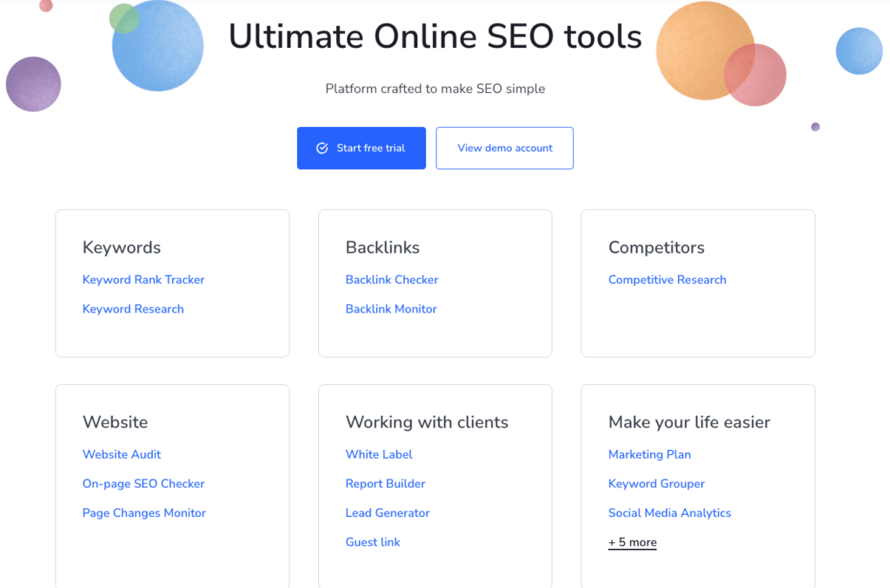
Task: Go to the Keyword Research tool
Action: point(133,309)
